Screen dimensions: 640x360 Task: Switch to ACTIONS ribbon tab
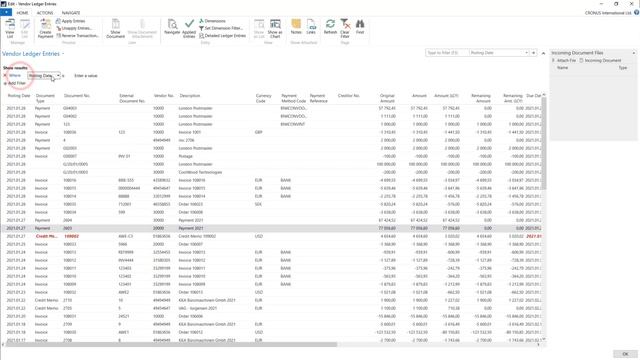click(x=45, y=13)
